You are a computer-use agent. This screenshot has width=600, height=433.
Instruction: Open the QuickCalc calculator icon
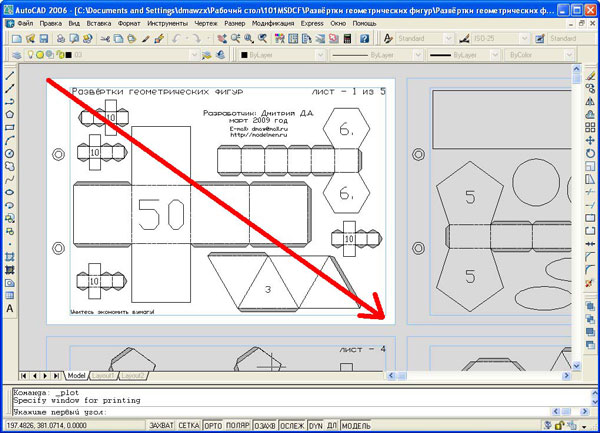347,39
